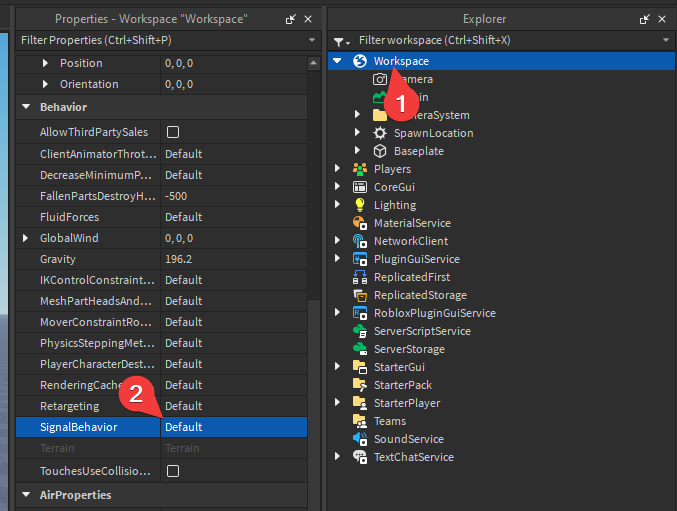Screen dimensions: 677x511
Task: Select the Baseplate item in Explorer
Action: (x=418, y=151)
